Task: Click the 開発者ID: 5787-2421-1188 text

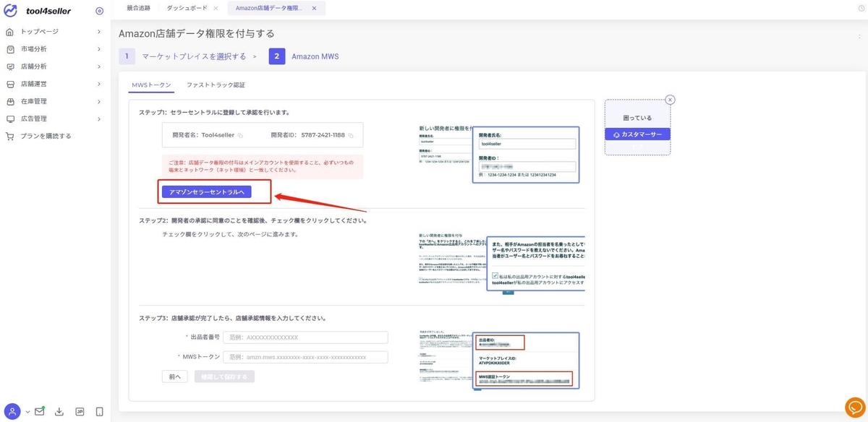Action: coord(308,135)
